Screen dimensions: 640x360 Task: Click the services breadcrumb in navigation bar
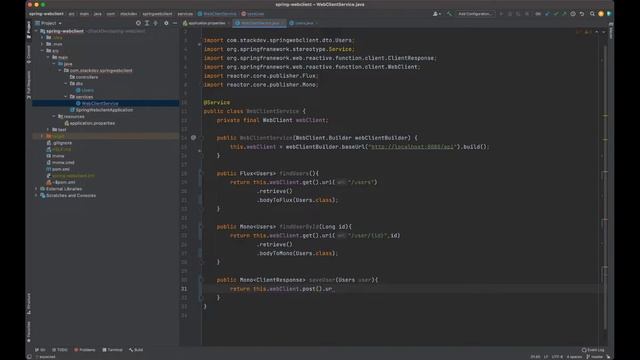point(185,14)
